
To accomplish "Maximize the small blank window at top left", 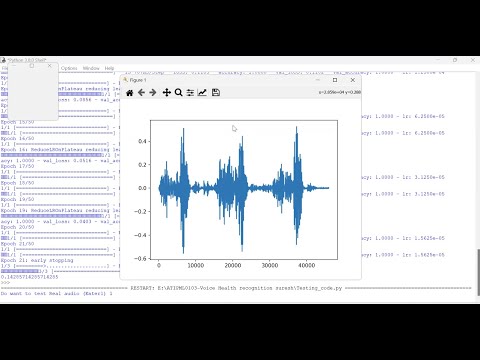I will (x=32, y=66).
